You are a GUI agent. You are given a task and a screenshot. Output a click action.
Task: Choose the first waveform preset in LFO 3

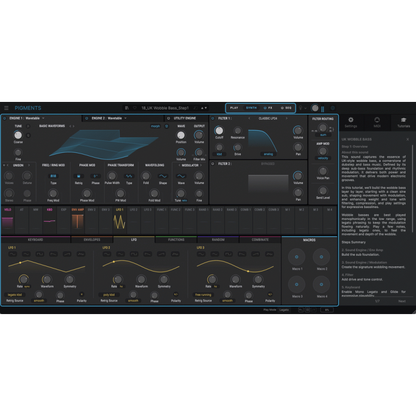(x=201, y=254)
